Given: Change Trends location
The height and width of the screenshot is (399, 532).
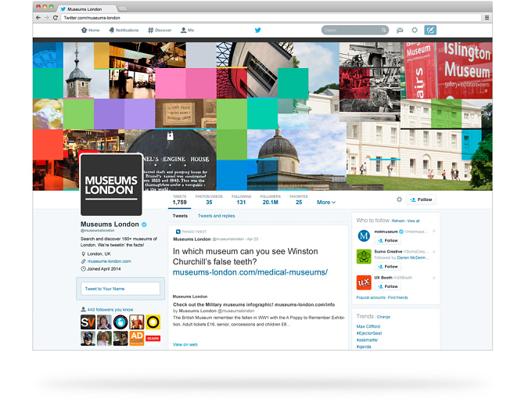Looking at the screenshot, I should (383, 317).
